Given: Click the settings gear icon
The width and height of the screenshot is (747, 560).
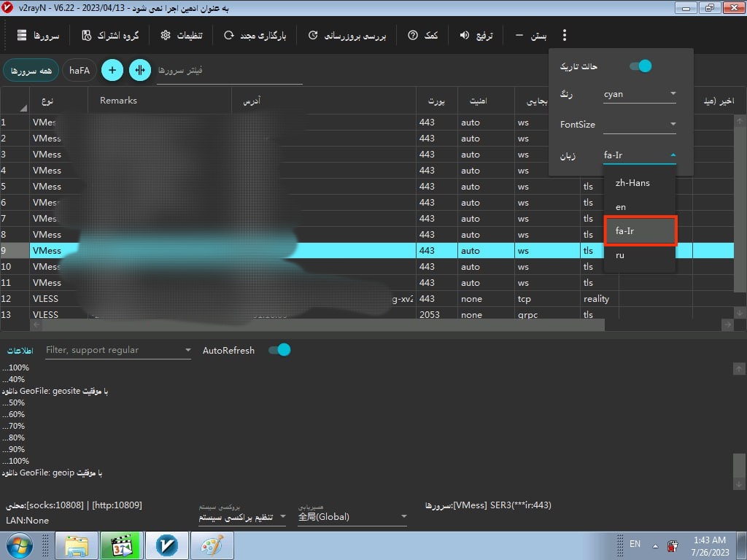Looking at the screenshot, I should (x=166, y=35).
